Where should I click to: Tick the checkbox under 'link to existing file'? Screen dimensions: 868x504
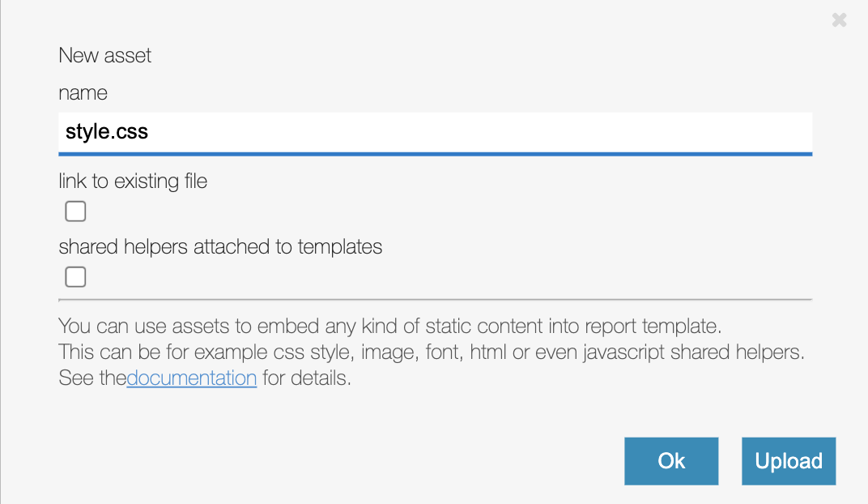[74, 211]
